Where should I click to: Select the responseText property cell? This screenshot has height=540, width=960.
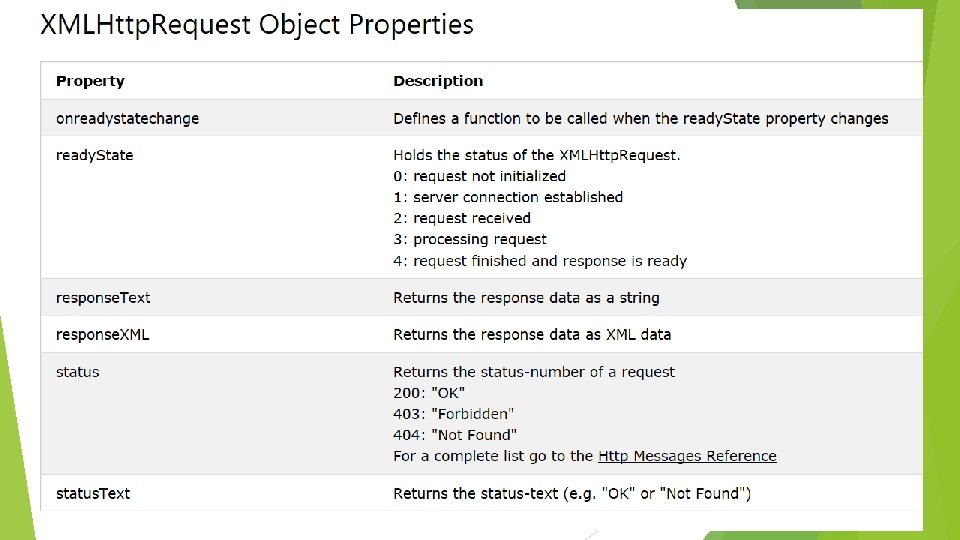103,298
